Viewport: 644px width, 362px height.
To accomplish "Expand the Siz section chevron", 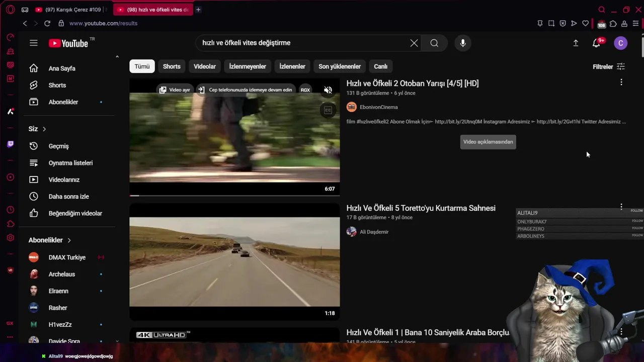I will pos(44,129).
